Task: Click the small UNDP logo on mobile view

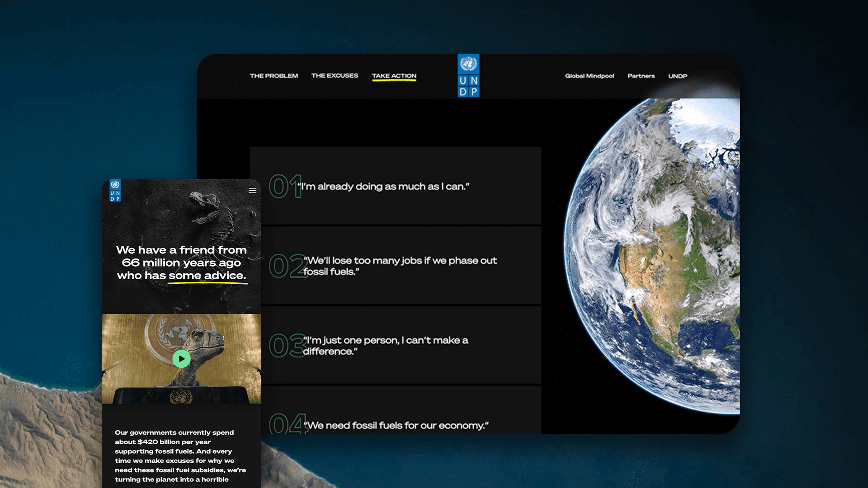Action: (115, 191)
